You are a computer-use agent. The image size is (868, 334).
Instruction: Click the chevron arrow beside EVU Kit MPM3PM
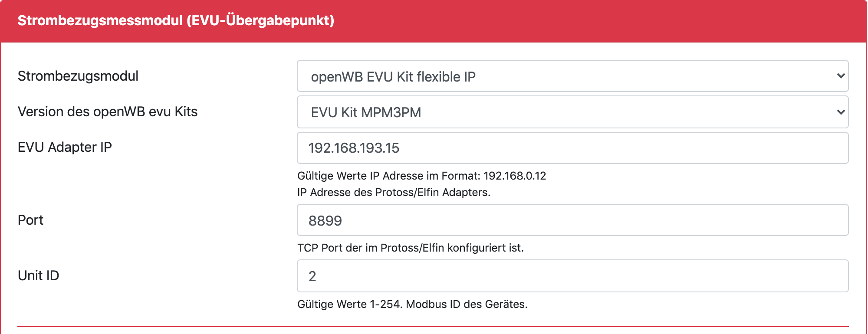point(840,112)
